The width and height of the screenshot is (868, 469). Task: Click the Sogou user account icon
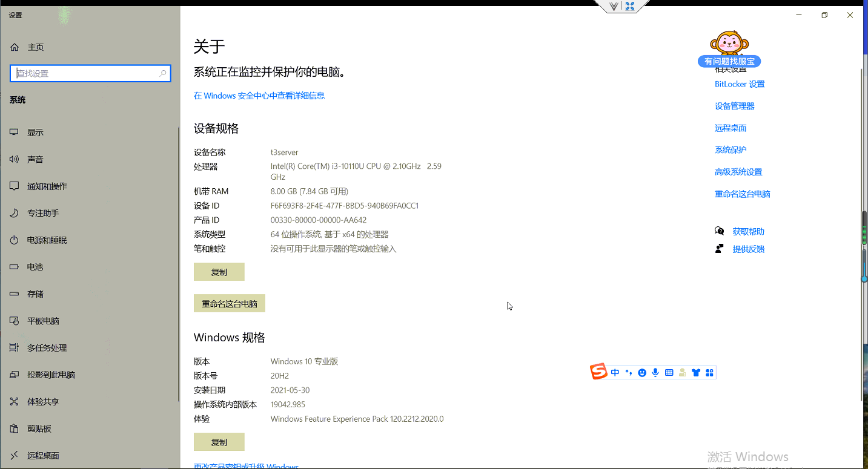coord(682,373)
